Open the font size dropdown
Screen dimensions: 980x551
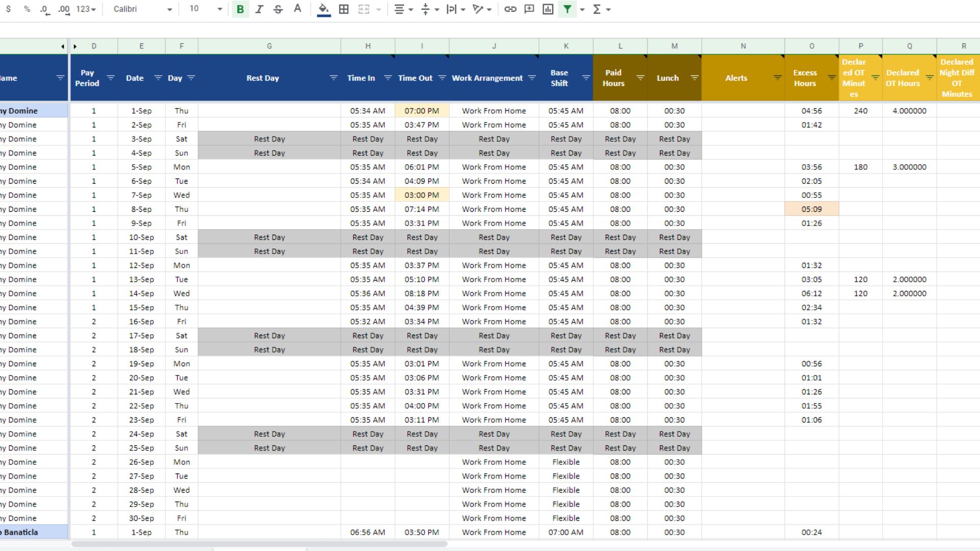click(206, 9)
